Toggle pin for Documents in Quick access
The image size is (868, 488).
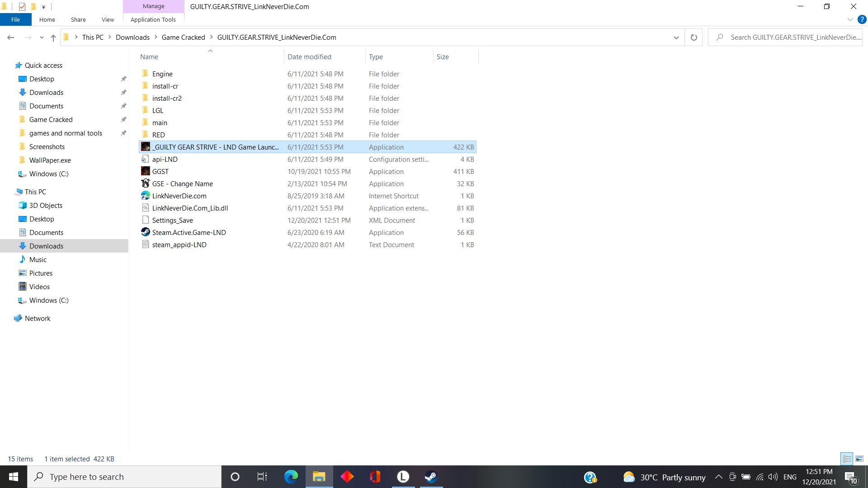click(x=124, y=106)
